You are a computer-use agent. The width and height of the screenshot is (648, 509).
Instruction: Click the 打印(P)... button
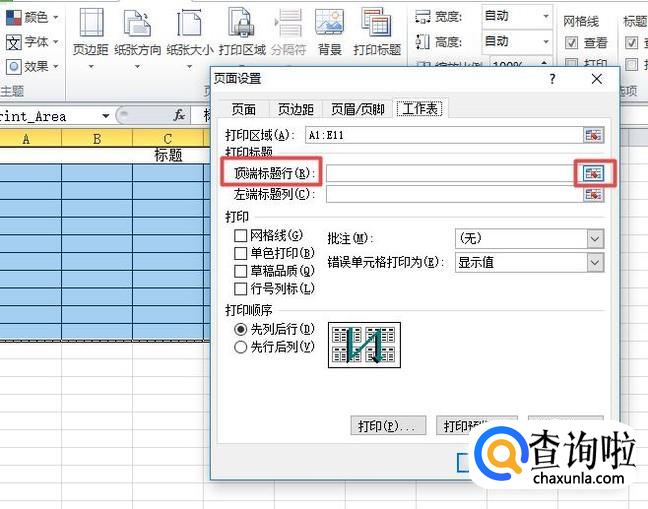click(x=390, y=426)
